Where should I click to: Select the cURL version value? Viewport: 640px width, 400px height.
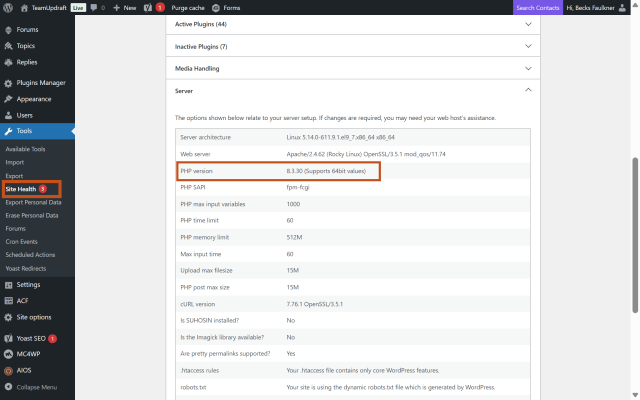315,304
